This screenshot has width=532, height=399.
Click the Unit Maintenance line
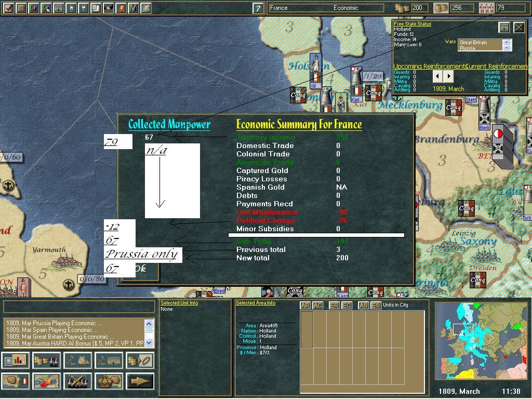[292, 212]
